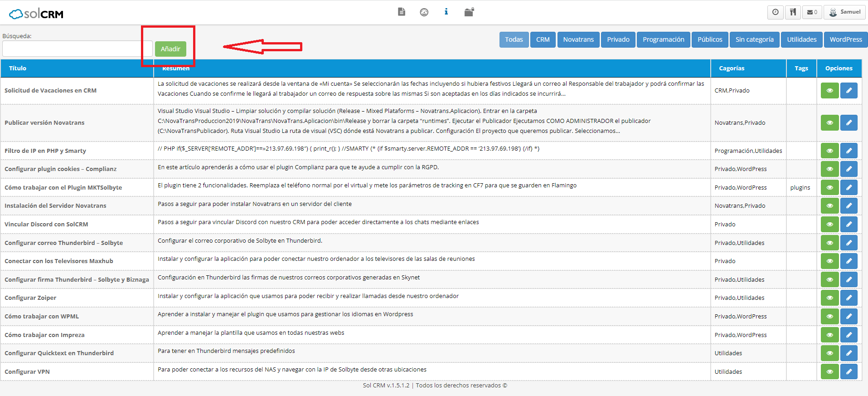View Conectar con los Televisores Maxhub

click(x=829, y=261)
